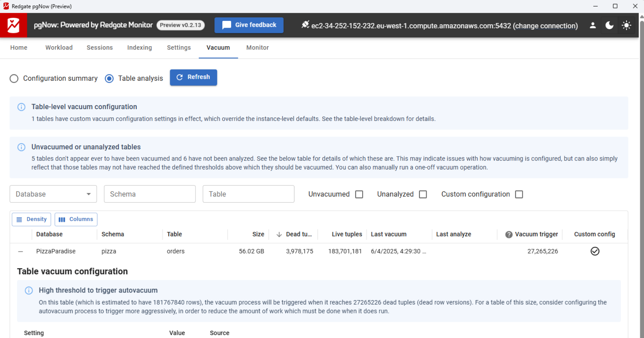Enable the Unvacuumed checkbox filter
644x338 pixels.
(359, 194)
